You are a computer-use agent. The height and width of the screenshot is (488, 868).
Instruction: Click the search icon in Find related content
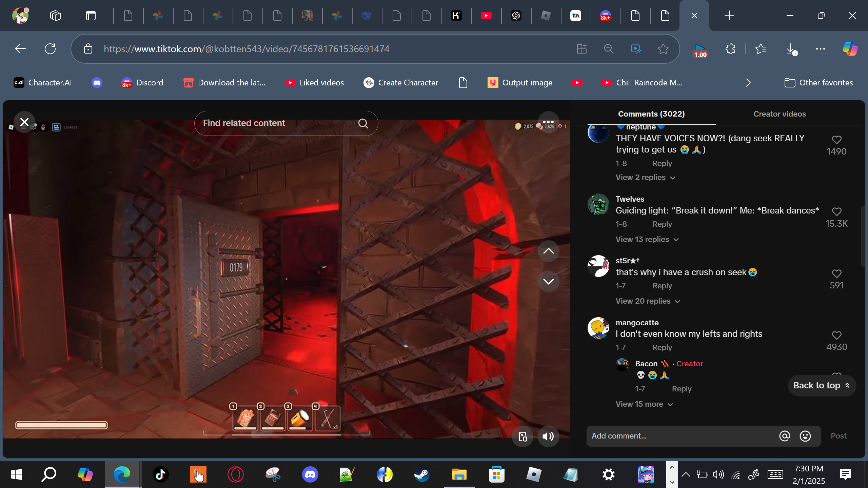[363, 123]
